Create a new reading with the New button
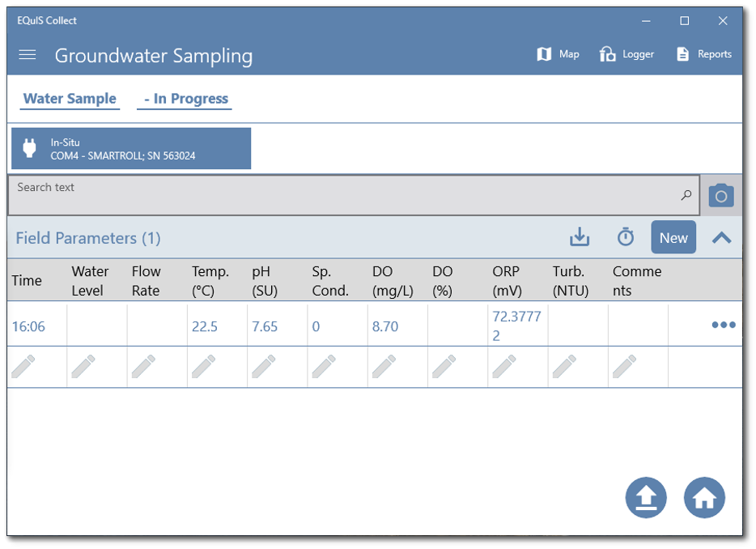The width and height of the screenshot is (756, 549). pos(673,236)
